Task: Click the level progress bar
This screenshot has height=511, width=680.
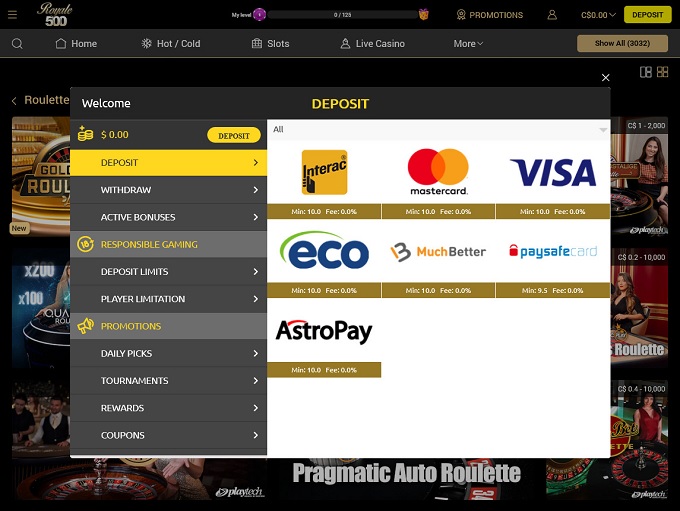Action: 342,15
